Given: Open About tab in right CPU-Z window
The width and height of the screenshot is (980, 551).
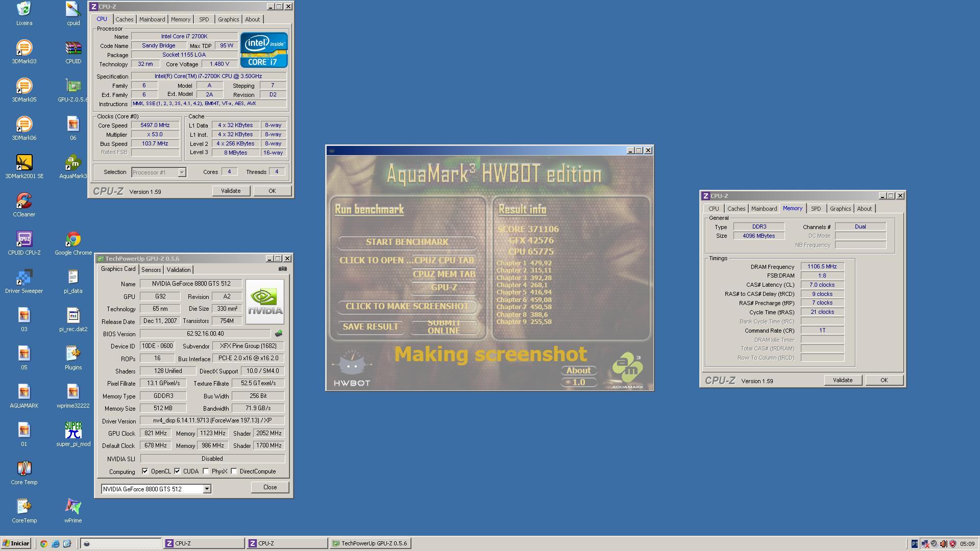Looking at the screenshot, I should tap(864, 209).
